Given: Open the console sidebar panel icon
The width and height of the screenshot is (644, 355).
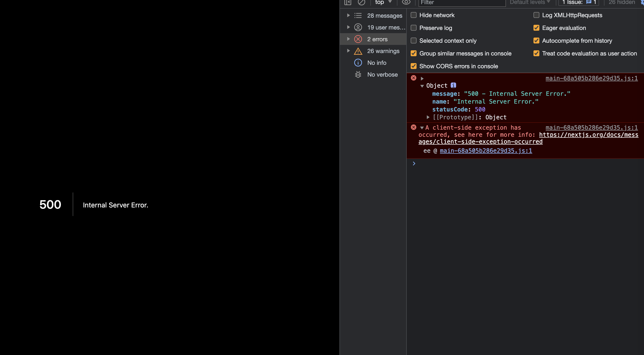Looking at the screenshot, I should (348, 2).
